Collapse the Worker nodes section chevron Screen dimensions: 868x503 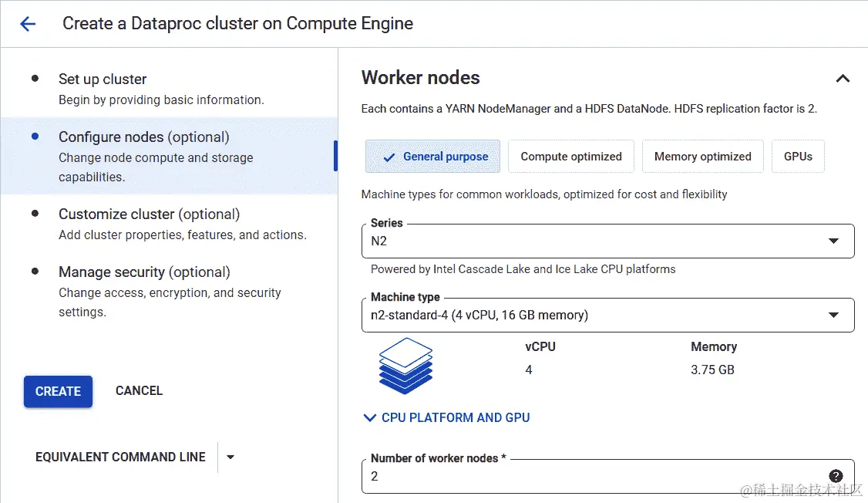pos(843,79)
